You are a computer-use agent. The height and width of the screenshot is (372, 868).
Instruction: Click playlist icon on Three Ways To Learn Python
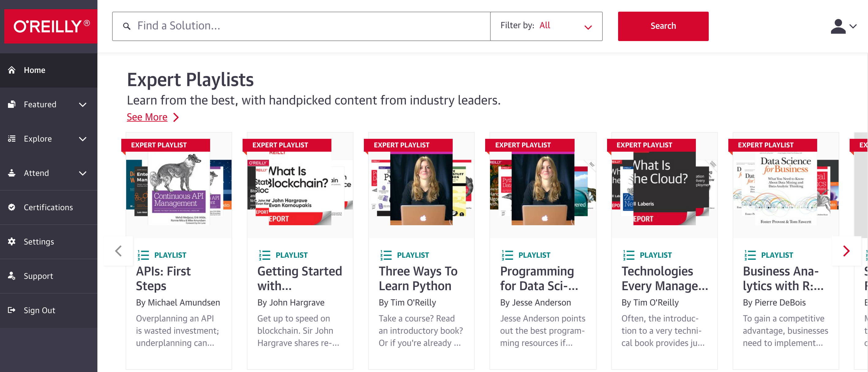(386, 255)
